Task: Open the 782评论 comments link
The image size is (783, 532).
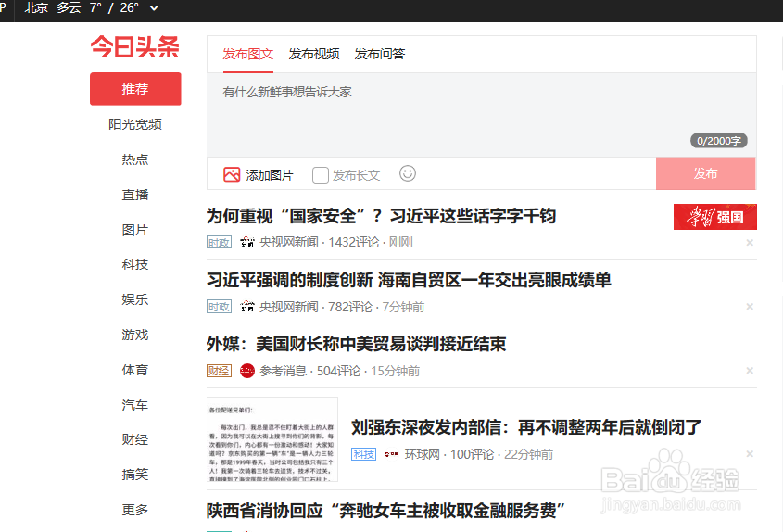Action: coord(350,306)
